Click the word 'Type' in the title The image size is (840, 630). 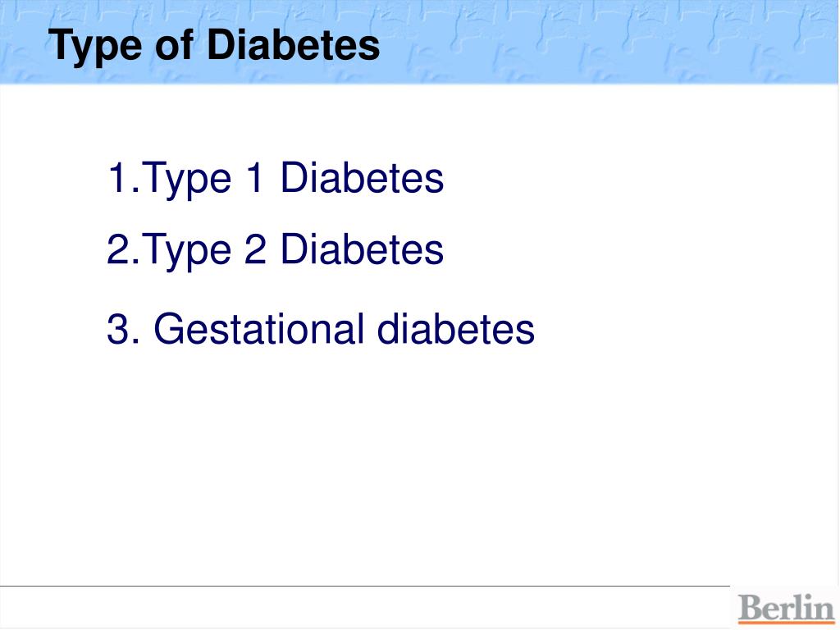click(95, 47)
